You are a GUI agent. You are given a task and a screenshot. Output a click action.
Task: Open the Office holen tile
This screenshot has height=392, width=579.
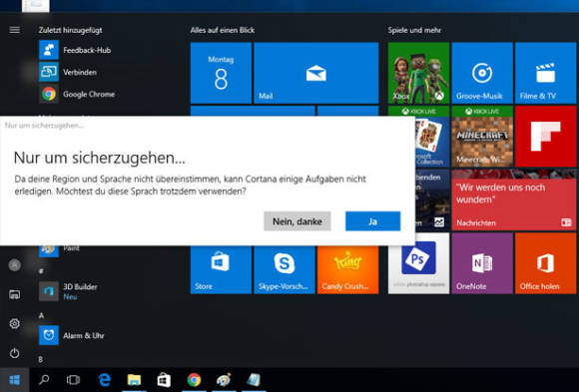point(545,263)
